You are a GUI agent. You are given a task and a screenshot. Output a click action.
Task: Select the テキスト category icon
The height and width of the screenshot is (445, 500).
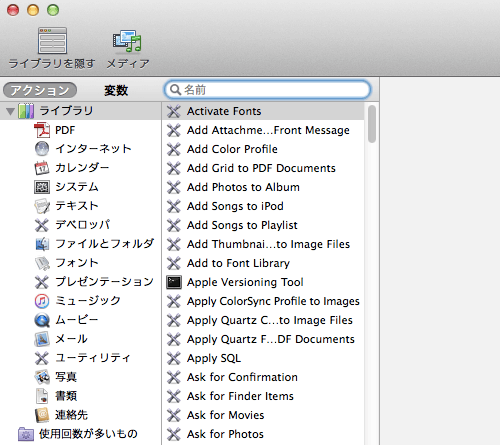pos(42,206)
